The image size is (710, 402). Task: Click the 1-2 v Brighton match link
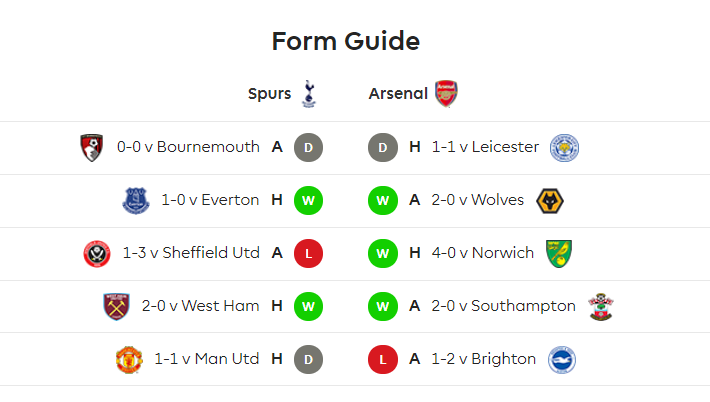pyautogui.click(x=484, y=359)
